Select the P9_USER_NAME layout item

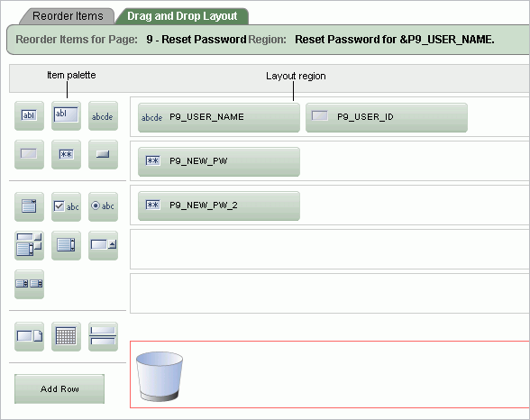(x=219, y=117)
